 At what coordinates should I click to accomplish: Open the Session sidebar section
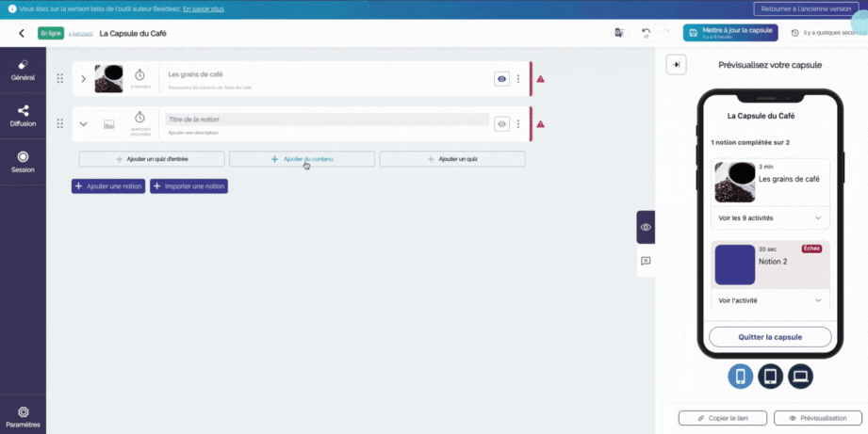click(x=23, y=162)
